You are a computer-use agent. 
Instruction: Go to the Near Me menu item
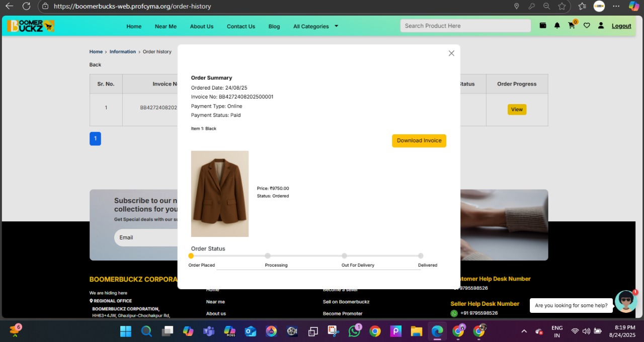point(166,26)
